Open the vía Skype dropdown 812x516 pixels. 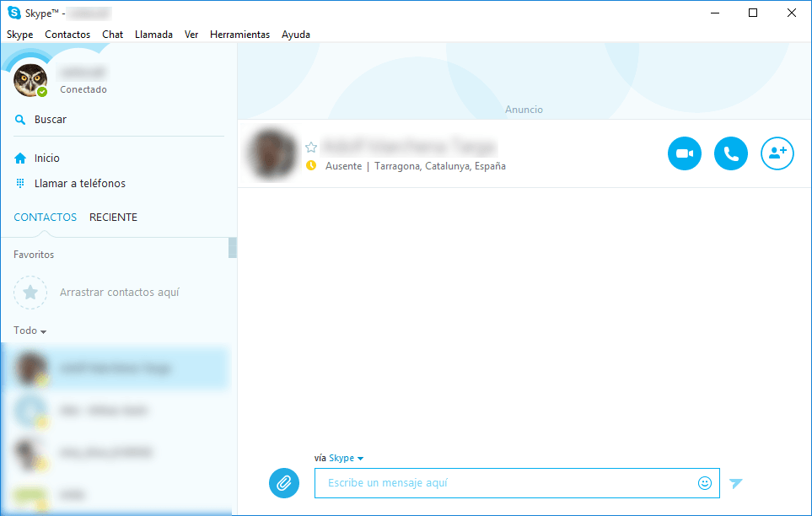tap(346, 458)
